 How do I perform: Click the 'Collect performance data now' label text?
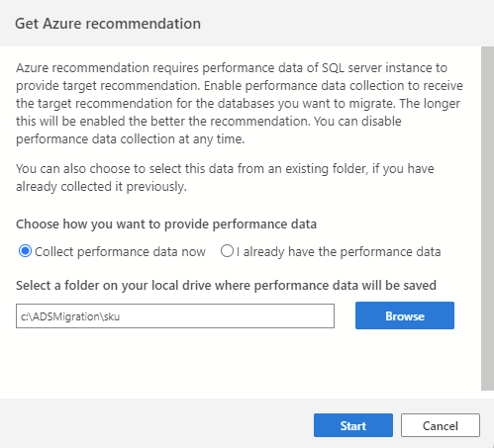120,252
